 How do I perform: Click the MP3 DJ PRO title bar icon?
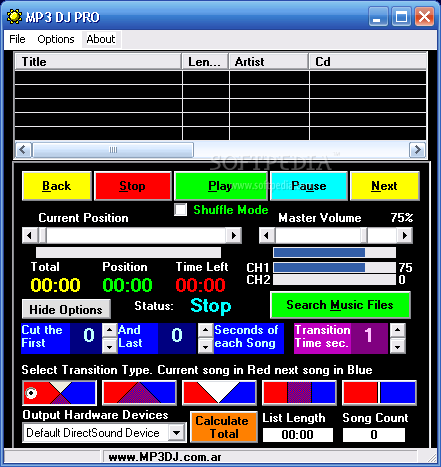(x=14, y=17)
